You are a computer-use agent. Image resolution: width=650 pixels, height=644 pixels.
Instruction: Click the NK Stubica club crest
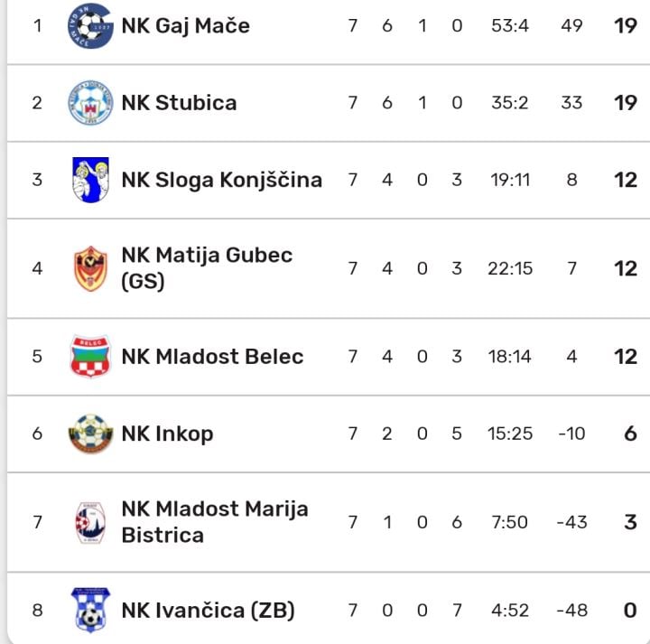90,103
